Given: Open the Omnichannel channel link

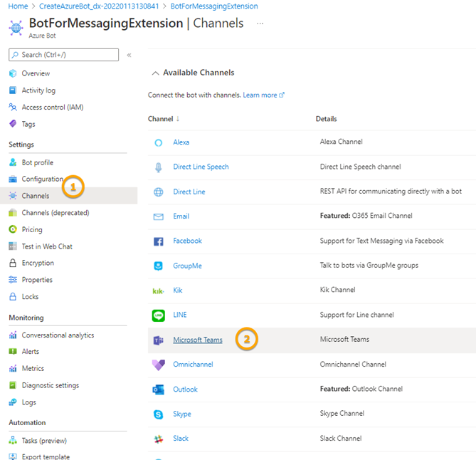Looking at the screenshot, I should point(193,365).
